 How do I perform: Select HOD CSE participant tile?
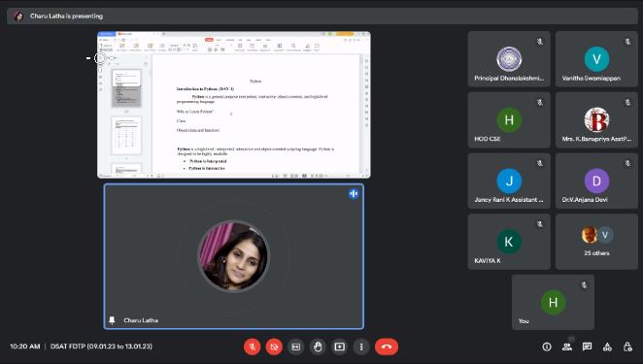(x=509, y=119)
